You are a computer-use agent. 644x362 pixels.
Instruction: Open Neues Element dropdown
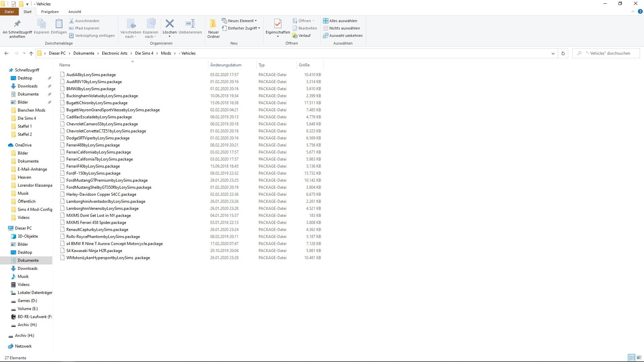(239, 21)
